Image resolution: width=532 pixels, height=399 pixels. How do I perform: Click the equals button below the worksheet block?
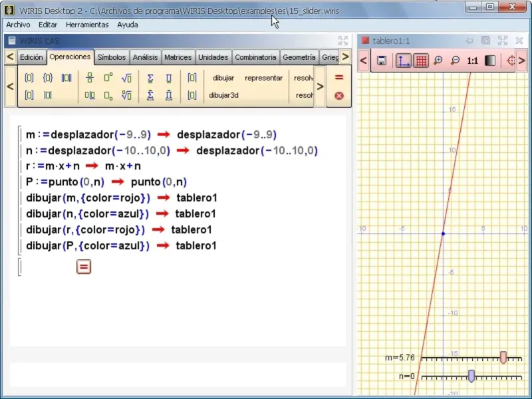point(84,267)
